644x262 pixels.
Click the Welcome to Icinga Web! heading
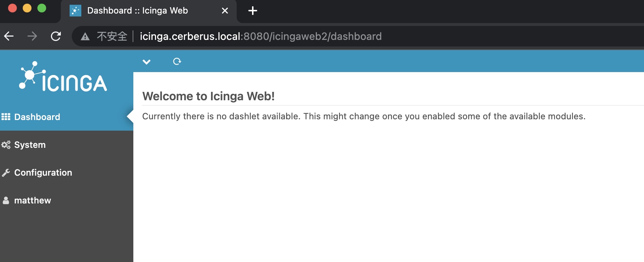point(208,96)
